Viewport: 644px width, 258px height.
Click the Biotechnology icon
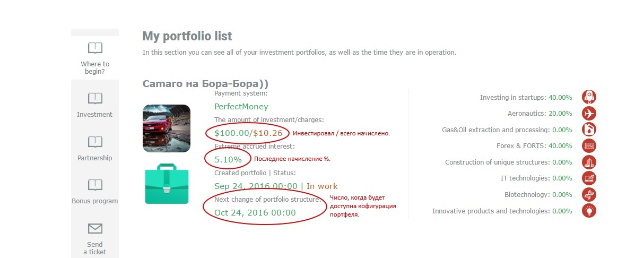pos(589,194)
